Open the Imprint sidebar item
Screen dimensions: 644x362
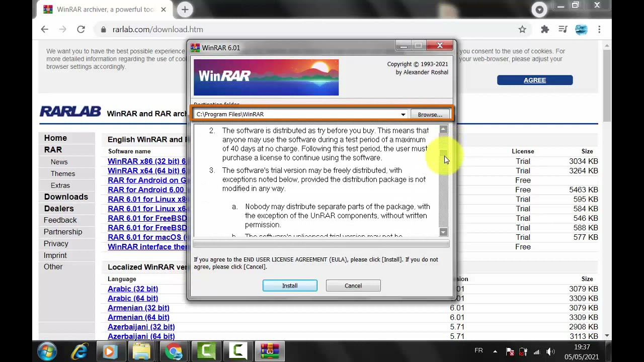tap(55, 255)
